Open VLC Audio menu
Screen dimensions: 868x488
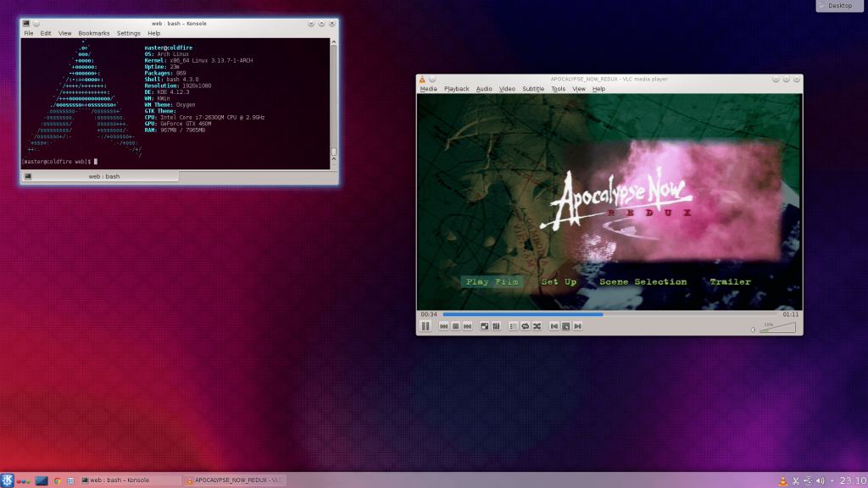tap(484, 88)
